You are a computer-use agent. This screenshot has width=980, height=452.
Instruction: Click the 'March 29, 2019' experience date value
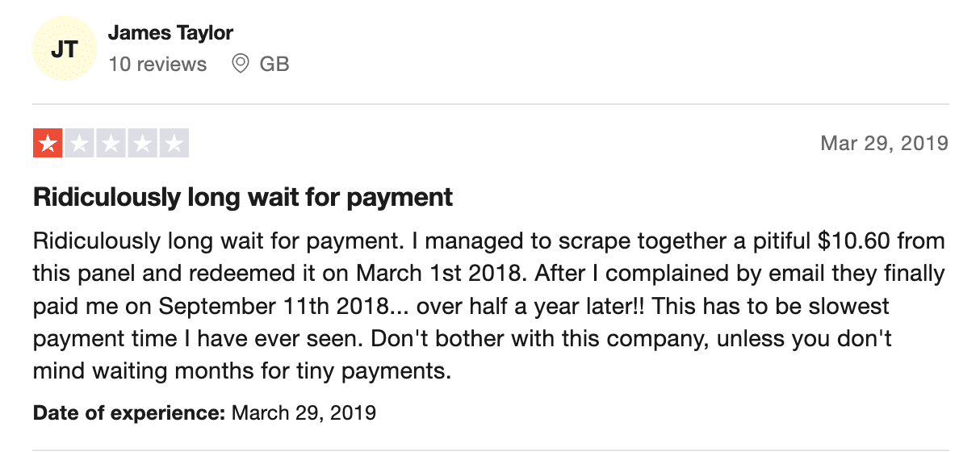(304, 413)
